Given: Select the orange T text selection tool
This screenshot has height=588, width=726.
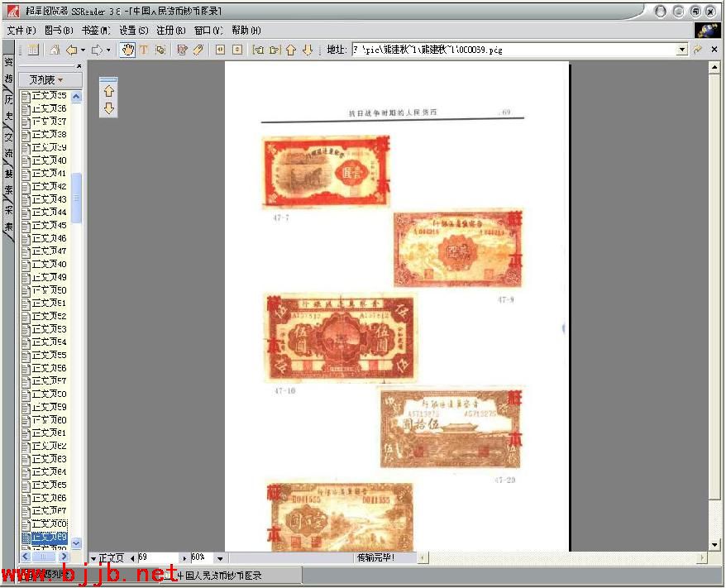Looking at the screenshot, I should [x=144, y=50].
